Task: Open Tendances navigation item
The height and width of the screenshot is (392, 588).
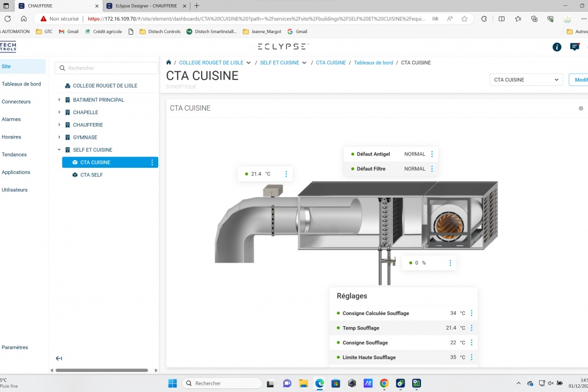Action: pyautogui.click(x=14, y=154)
